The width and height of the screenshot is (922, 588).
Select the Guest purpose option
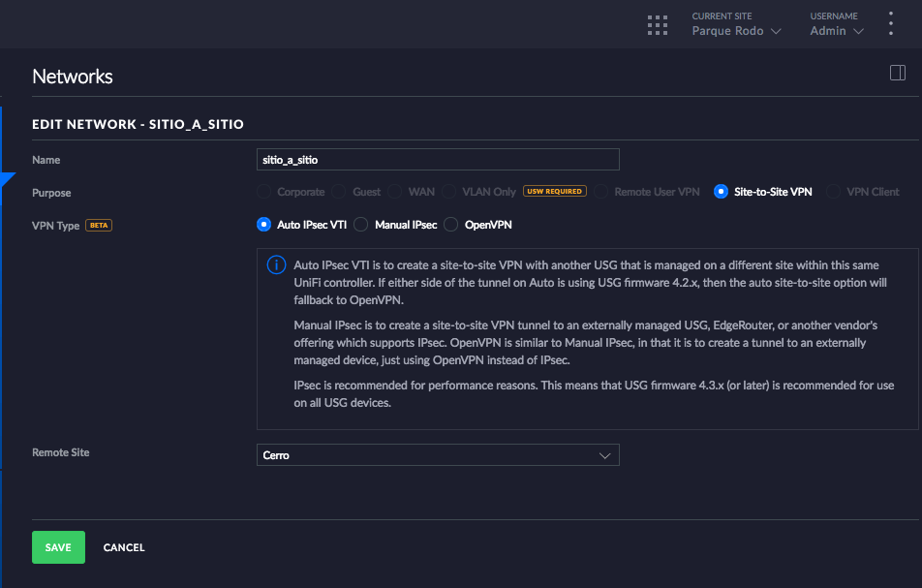(339, 192)
